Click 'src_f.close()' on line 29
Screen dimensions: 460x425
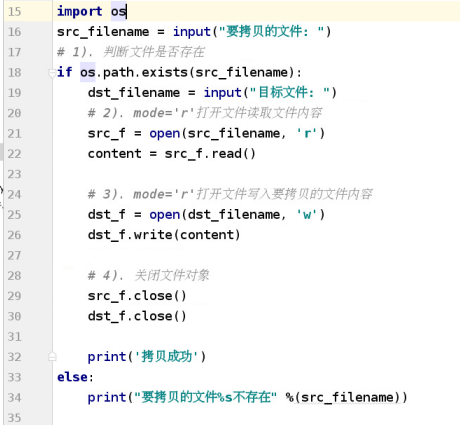click(137, 296)
